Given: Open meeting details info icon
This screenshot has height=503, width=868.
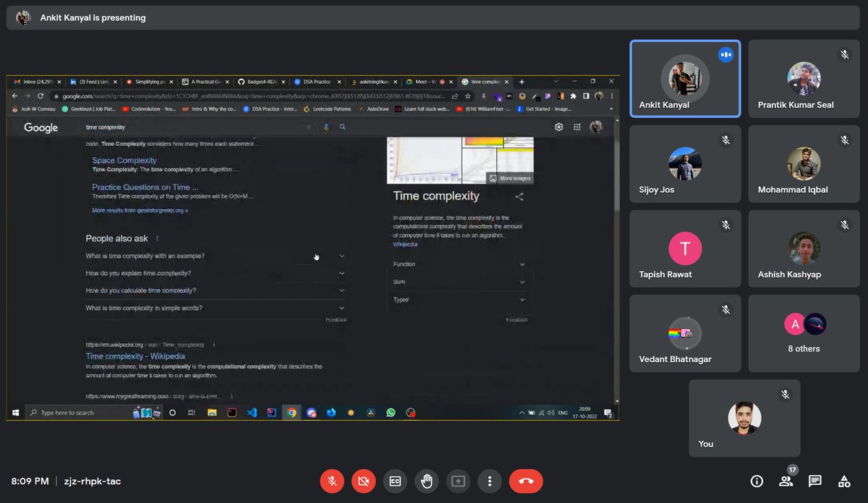Looking at the screenshot, I should [x=757, y=481].
